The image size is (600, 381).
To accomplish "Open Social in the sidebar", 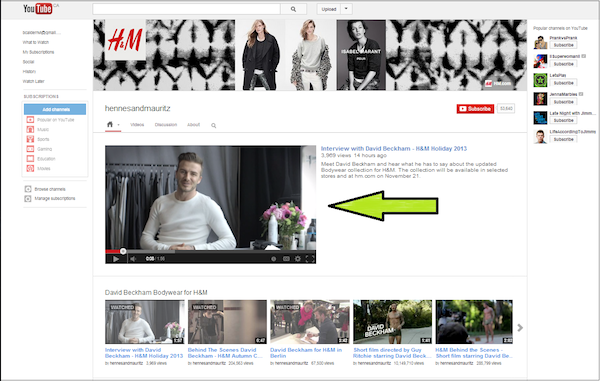I will click(x=28, y=62).
